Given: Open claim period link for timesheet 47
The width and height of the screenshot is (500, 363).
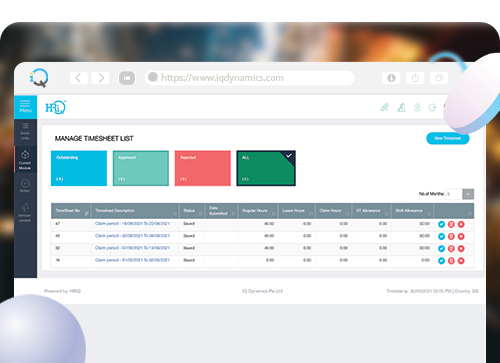Looking at the screenshot, I should (132, 224).
